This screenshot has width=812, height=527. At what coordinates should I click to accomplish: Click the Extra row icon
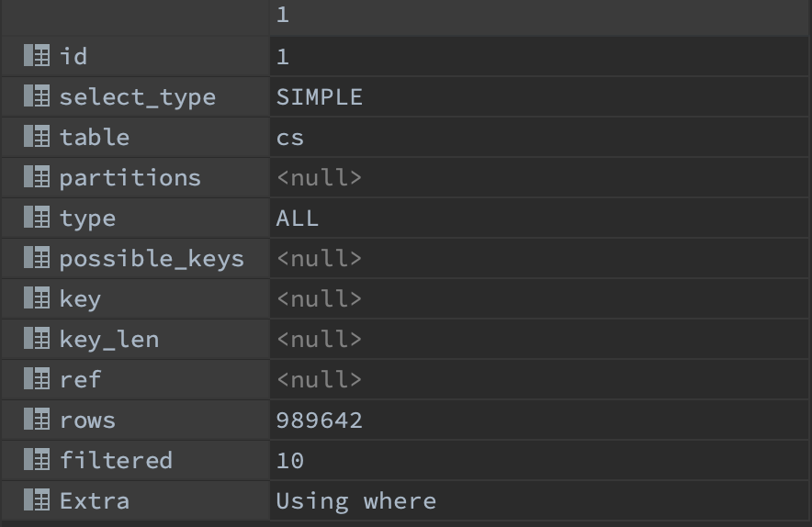[37, 500]
